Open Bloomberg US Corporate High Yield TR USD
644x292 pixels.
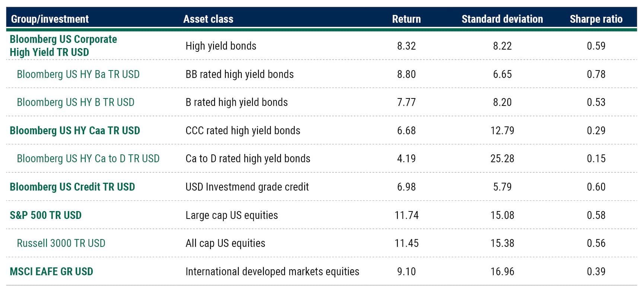pyautogui.click(x=63, y=45)
